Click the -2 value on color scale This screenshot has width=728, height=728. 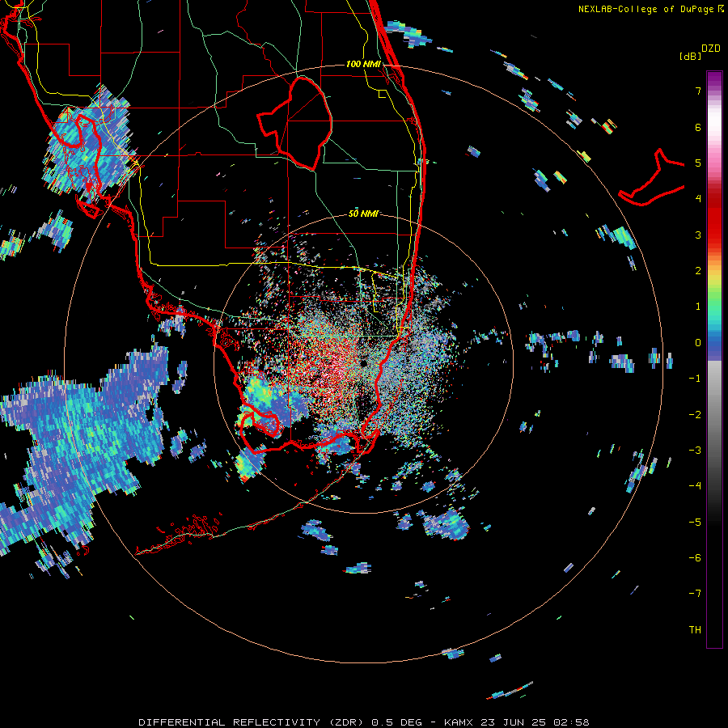tap(695, 414)
